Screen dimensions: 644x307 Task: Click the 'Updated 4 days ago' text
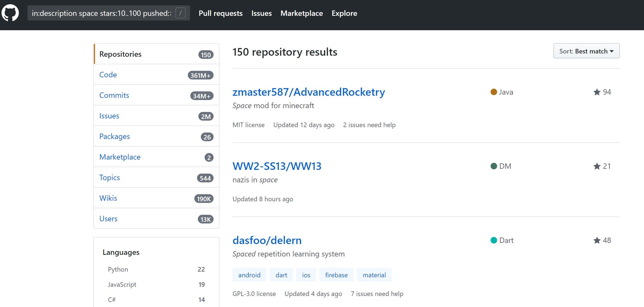tap(313, 294)
